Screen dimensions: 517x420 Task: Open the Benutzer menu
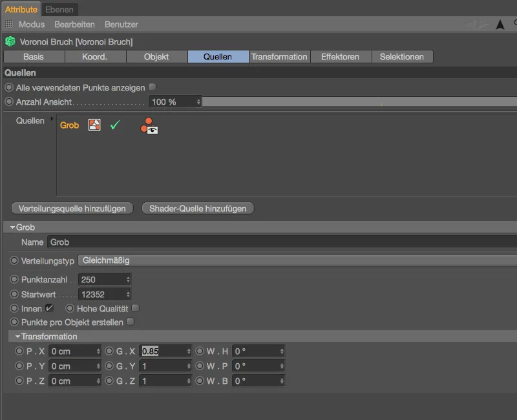[121, 25]
